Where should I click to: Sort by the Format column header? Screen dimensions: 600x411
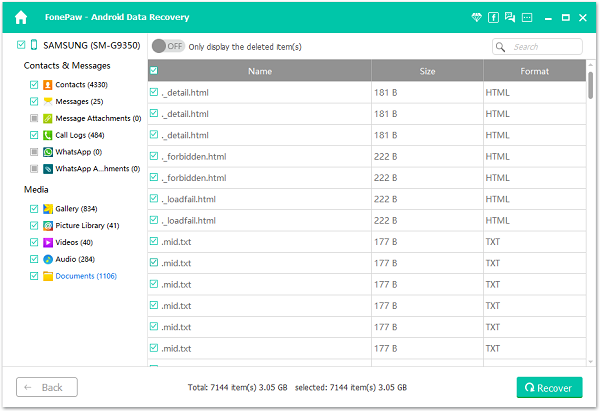click(534, 71)
